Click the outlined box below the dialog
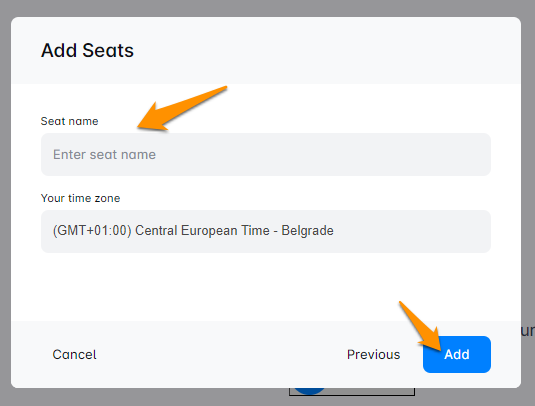Viewport: 535px width, 406px height. point(352,392)
